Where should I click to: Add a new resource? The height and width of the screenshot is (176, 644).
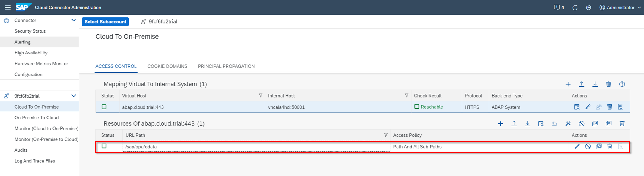pyautogui.click(x=501, y=124)
